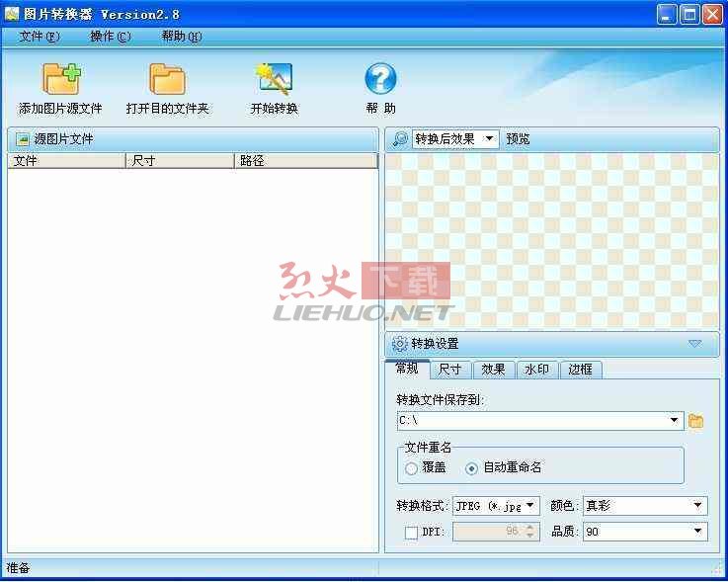Open the 品质 90 dropdown
The image size is (728, 582).
(697, 532)
